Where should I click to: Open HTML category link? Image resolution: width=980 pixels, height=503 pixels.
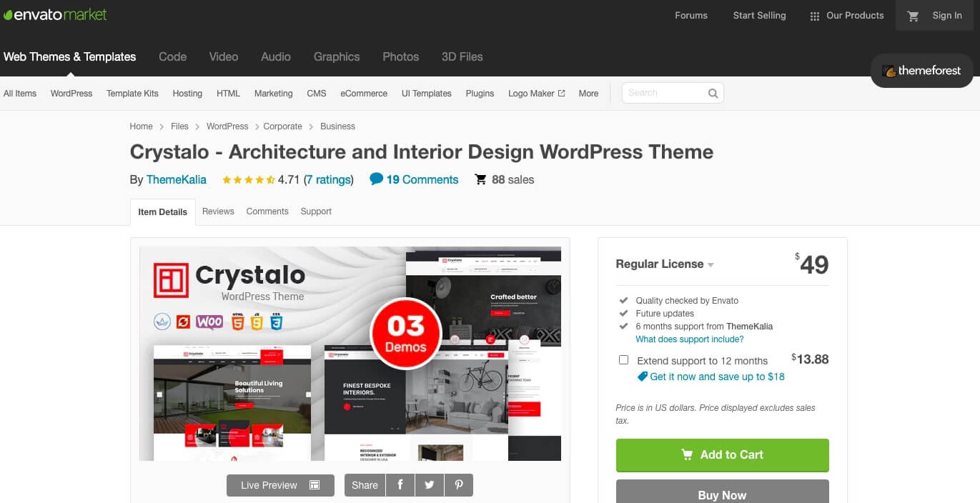[x=229, y=94]
